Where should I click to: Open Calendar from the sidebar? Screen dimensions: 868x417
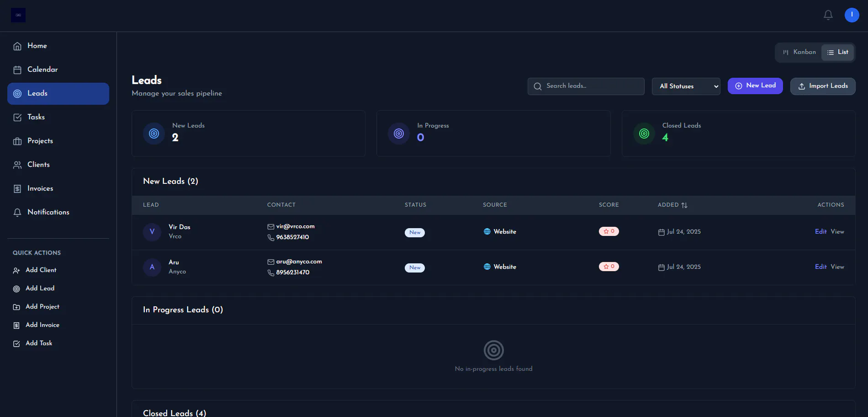point(58,70)
